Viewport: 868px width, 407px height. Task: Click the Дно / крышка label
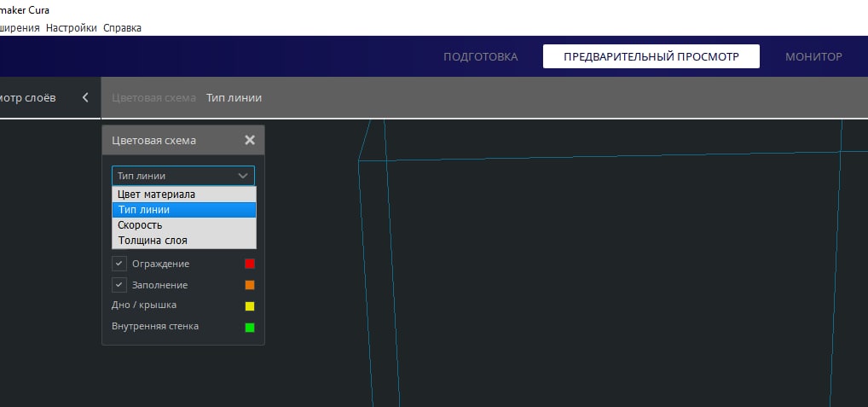144,305
